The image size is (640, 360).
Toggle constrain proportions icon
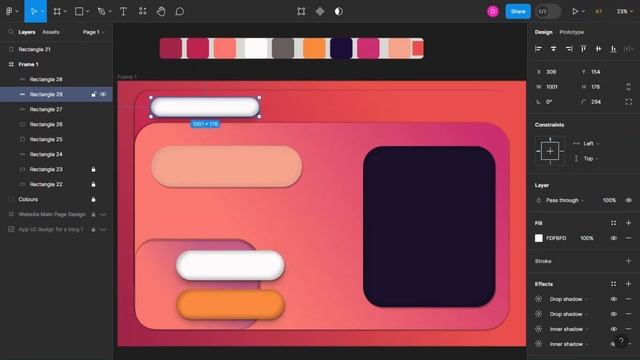coord(629,87)
